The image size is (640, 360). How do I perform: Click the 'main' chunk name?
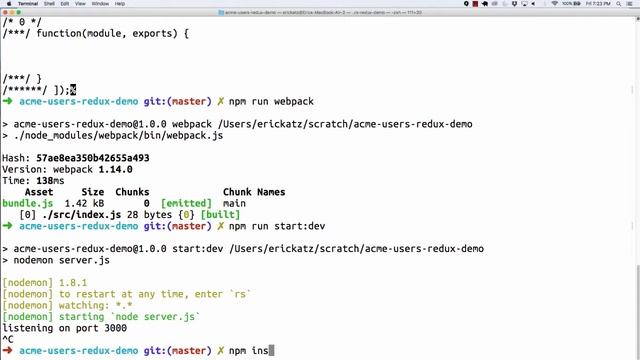(x=234, y=203)
